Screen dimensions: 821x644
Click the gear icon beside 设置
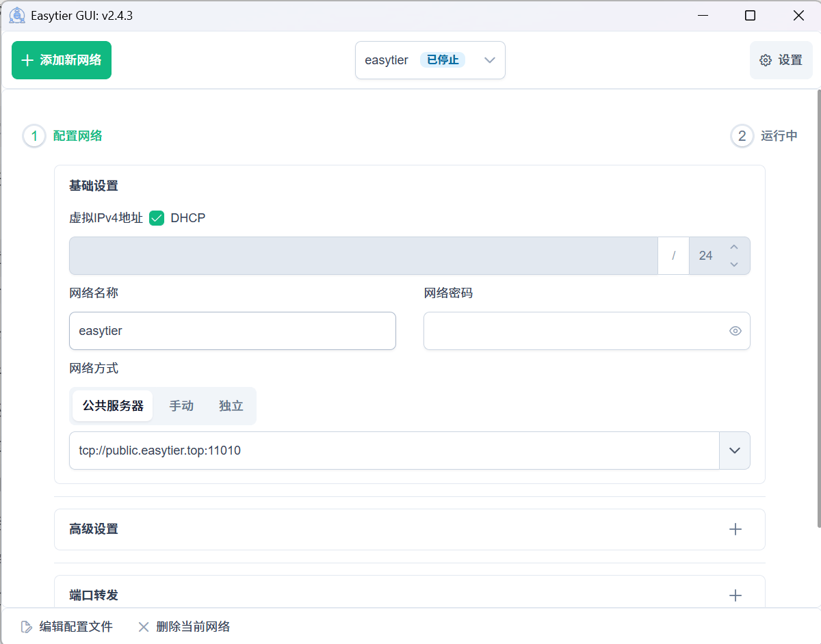coord(766,60)
